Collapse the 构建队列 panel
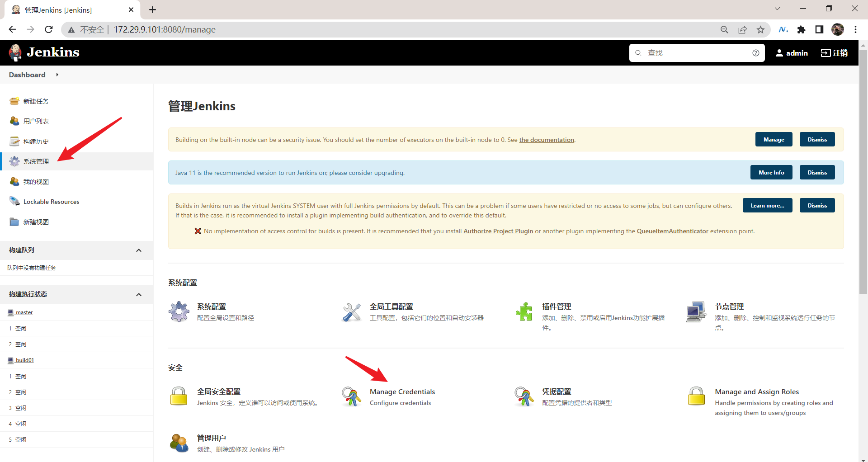Image resolution: width=868 pixels, height=462 pixels. (x=139, y=250)
